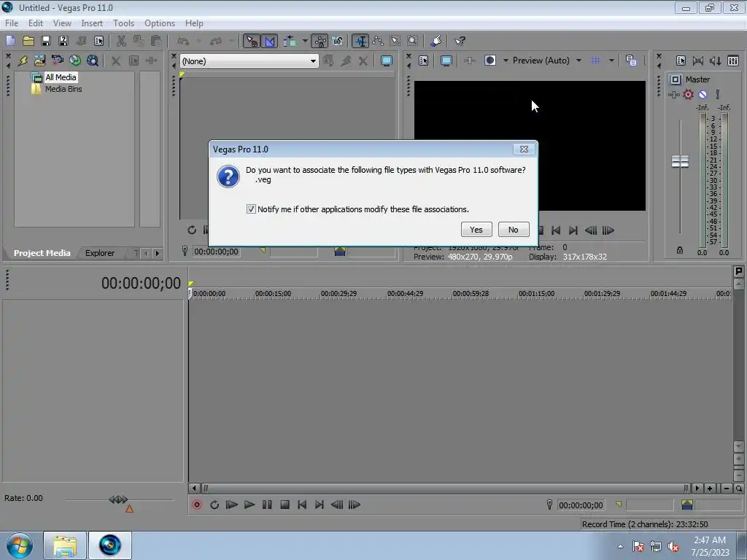747x560 pixels.
Task: Click Dim Output speaker icon
Action: pyautogui.click(x=715, y=61)
